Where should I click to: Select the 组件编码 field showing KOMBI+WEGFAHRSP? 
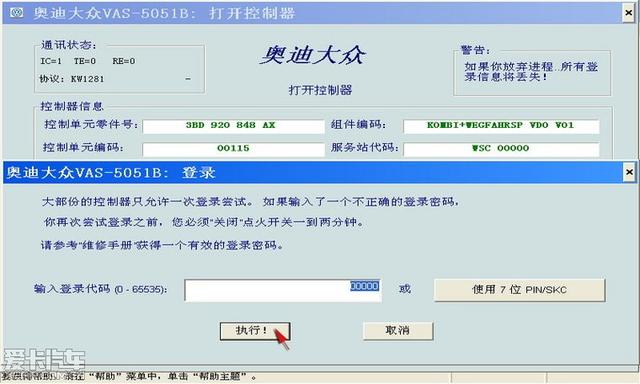tap(501, 126)
